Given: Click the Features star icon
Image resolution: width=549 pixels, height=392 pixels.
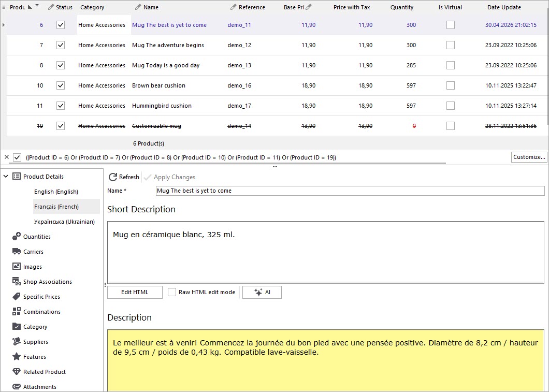Looking at the screenshot, I should pyautogui.click(x=17, y=356).
